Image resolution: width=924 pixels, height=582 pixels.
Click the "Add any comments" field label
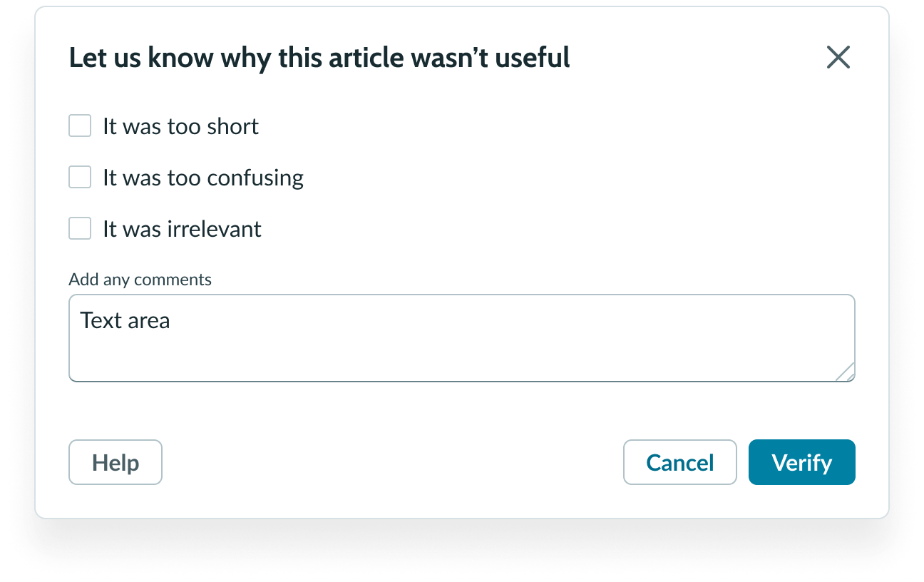point(140,280)
